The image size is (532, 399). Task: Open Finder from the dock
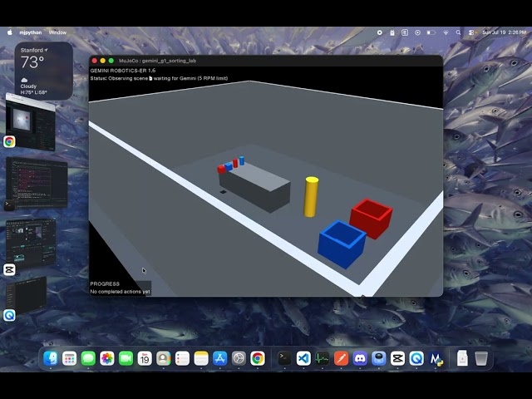tap(51, 358)
